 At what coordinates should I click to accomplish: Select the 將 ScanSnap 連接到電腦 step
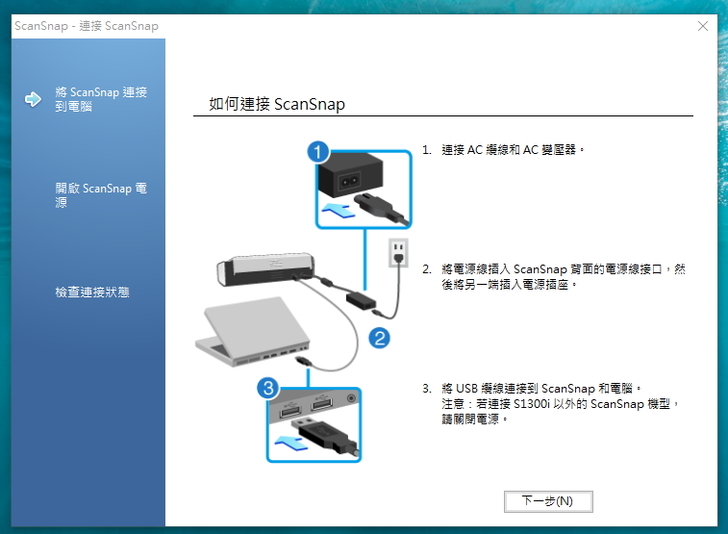101,99
